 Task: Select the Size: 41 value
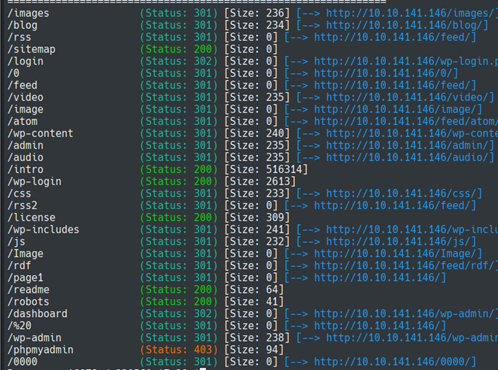254,301
